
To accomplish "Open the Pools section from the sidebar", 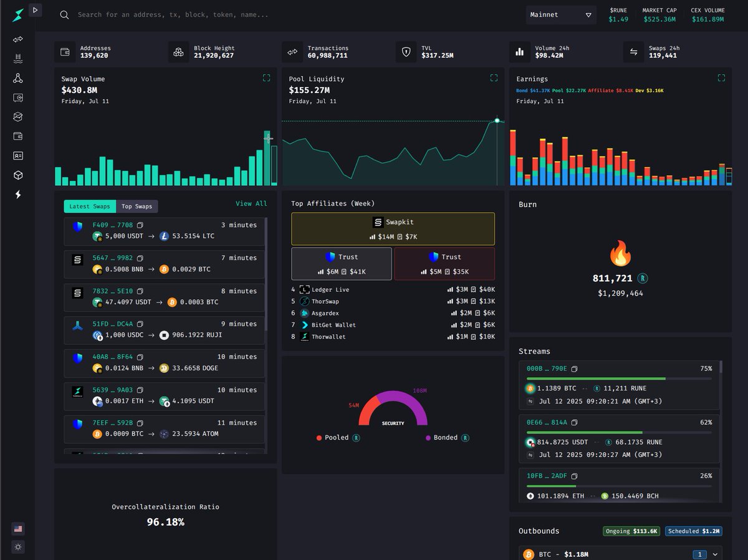I will point(17,58).
